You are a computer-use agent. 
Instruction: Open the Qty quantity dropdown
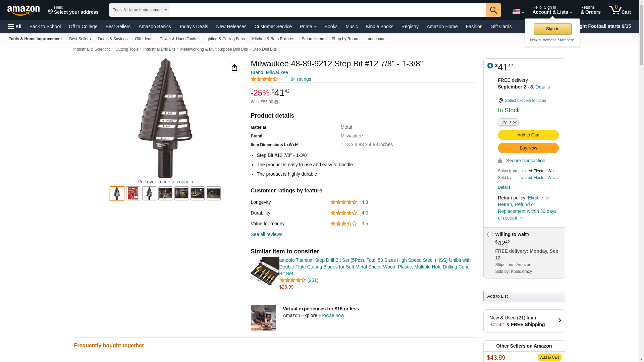[508, 122]
